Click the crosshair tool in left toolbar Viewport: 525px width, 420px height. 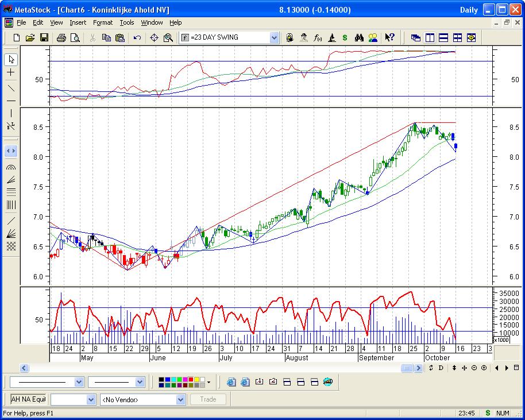pos(11,73)
